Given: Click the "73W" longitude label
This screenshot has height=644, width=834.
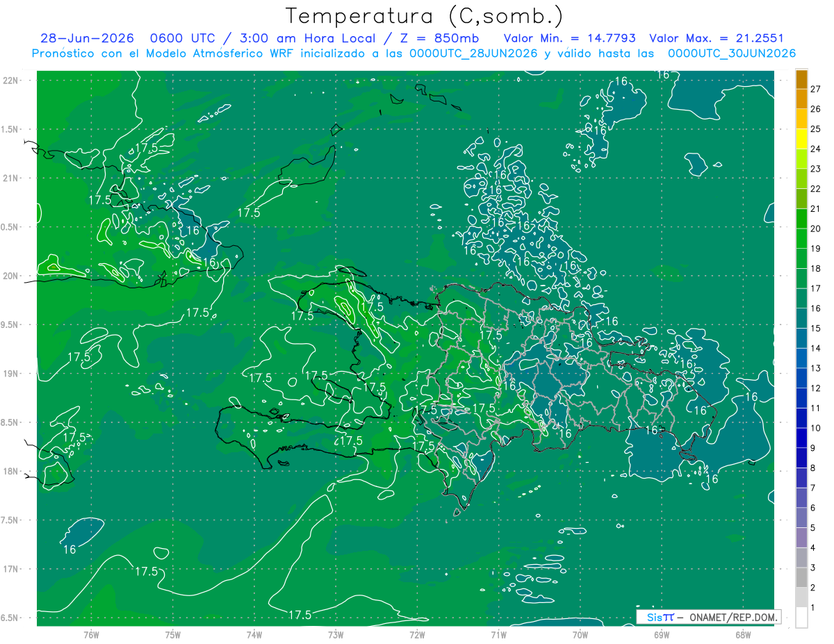Looking at the screenshot, I should [336, 635].
